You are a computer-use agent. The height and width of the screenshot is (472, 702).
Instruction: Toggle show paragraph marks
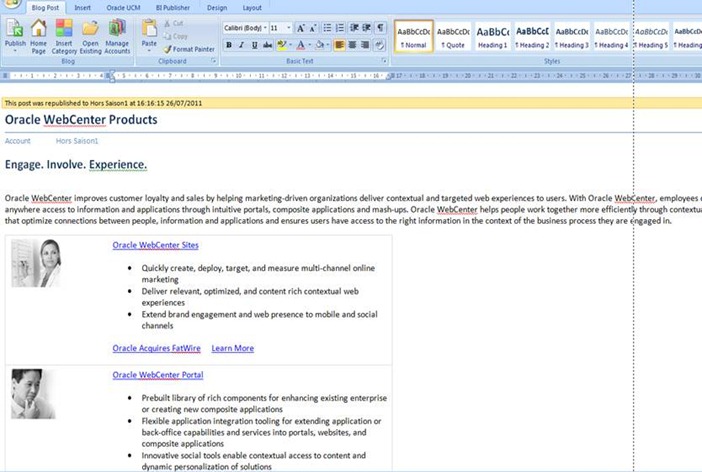pyautogui.click(x=380, y=28)
